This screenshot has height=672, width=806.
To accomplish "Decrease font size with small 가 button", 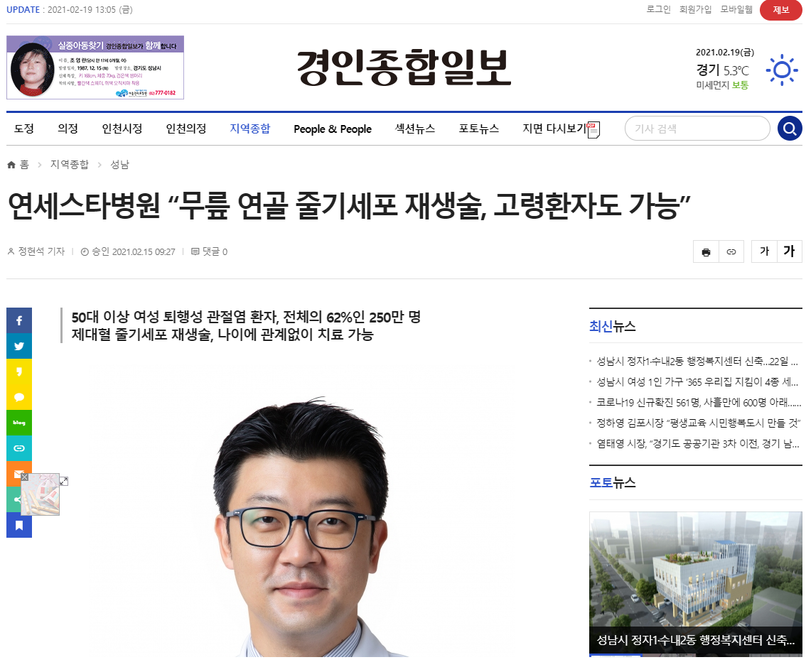I will pyautogui.click(x=764, y=251).
